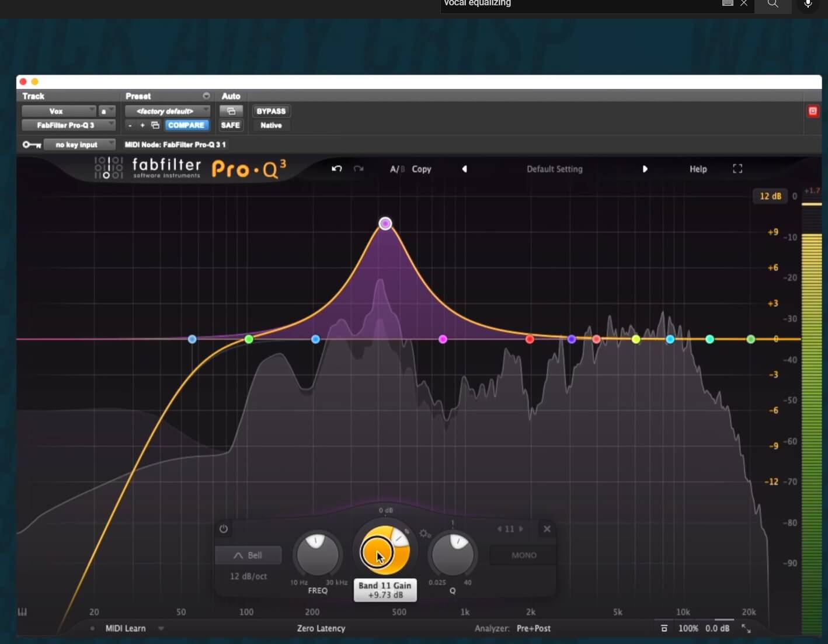
Task: Clear the search box with the X
Action: [744, 3]
